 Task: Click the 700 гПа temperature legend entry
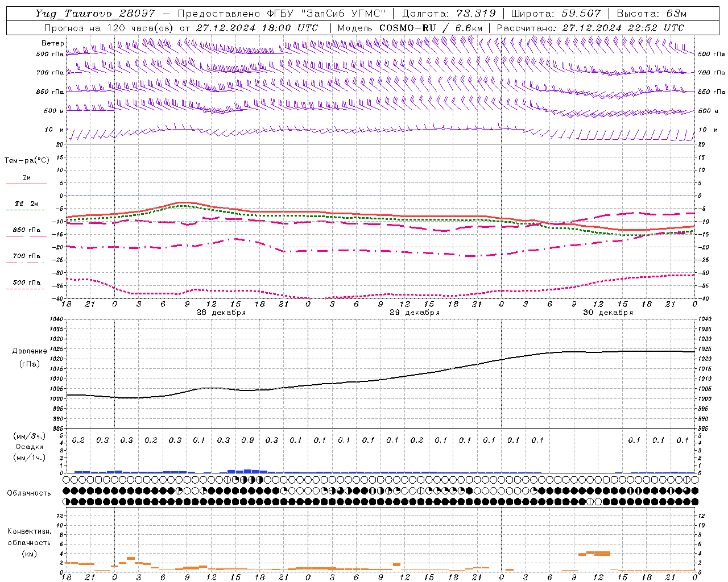[x=26, y=259]
